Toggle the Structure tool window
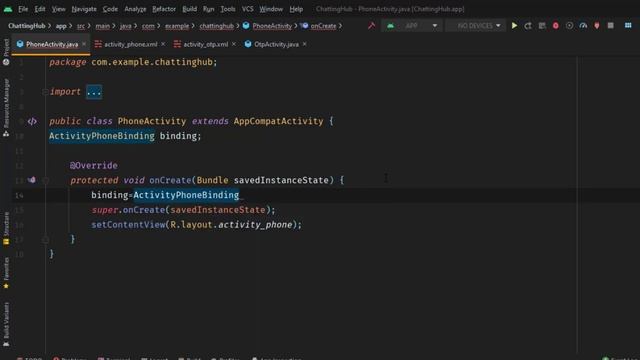The image size is (640, 360). 6,228
